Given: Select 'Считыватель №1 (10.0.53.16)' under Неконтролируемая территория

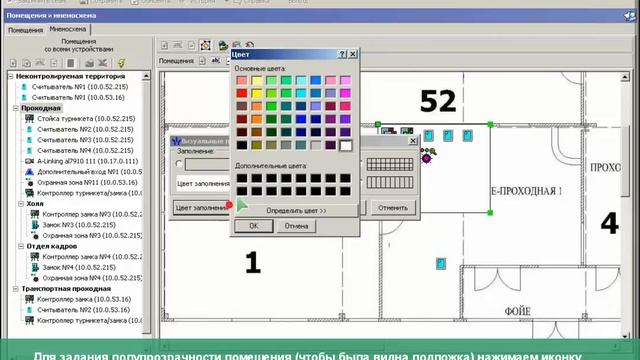Looking at the screenshot, I should click(78, 98).
